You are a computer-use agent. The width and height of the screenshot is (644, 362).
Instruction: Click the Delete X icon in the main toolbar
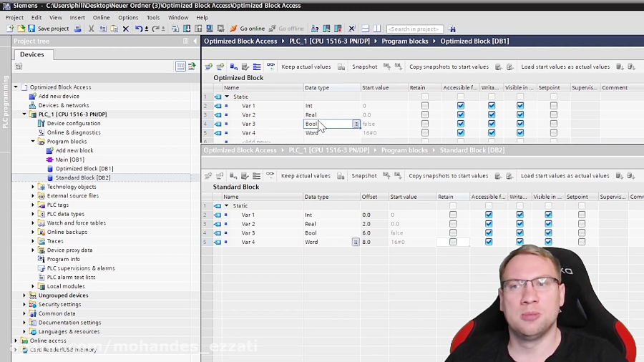click(126, 29)
